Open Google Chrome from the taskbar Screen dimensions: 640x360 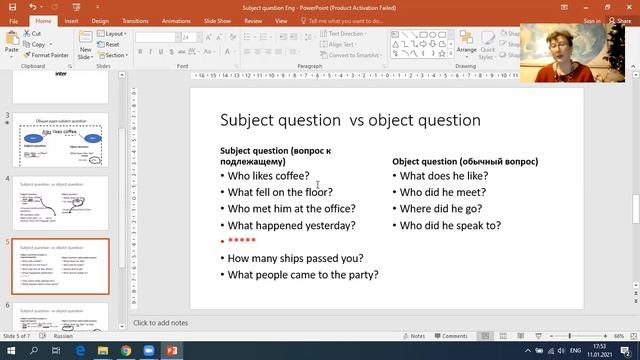126,351
